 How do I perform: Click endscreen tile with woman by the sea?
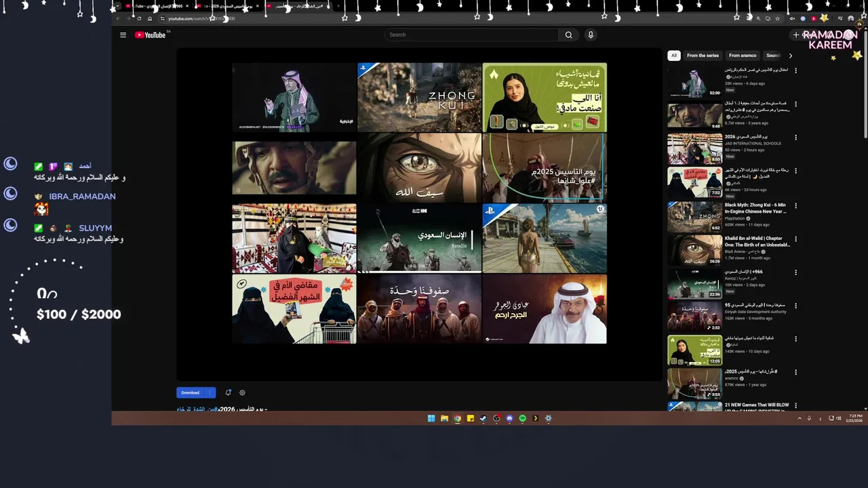tap(545, 239)
